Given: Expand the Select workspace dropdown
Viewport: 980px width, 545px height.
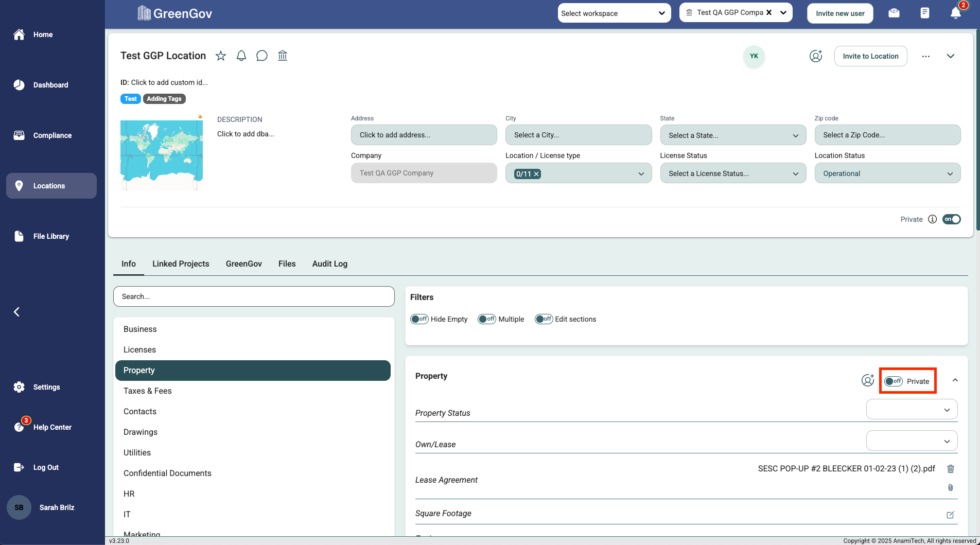Looking at the screenshot, I should coord(614,13).
